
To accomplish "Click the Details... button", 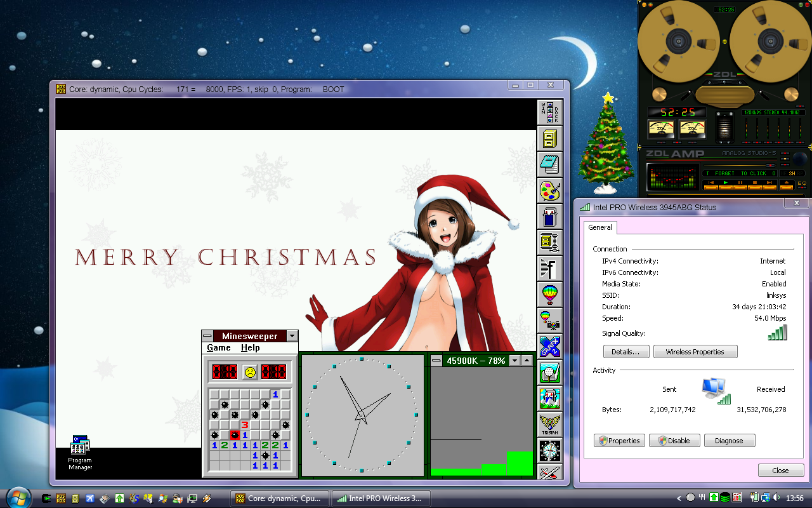I will click(x=626, y=352).
